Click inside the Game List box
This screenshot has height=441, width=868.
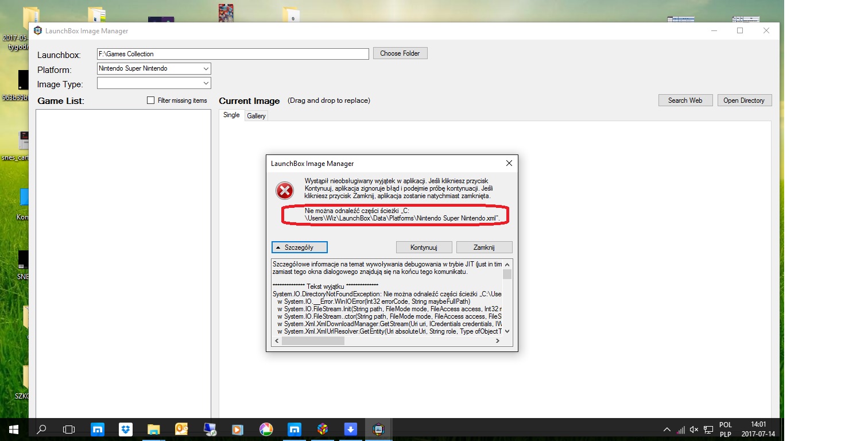[123, 264]
